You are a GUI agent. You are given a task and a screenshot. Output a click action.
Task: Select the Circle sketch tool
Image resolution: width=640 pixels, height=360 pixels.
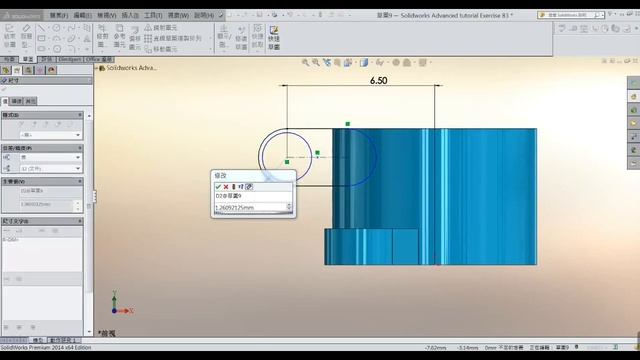tap(56, 28)
